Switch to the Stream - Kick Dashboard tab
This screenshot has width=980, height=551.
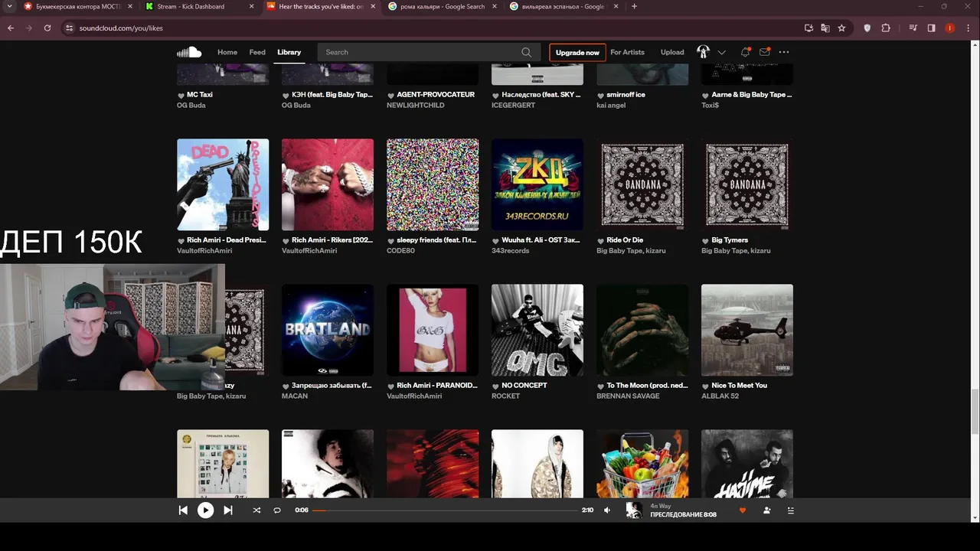pyautogui.click(x=201, y=6)
